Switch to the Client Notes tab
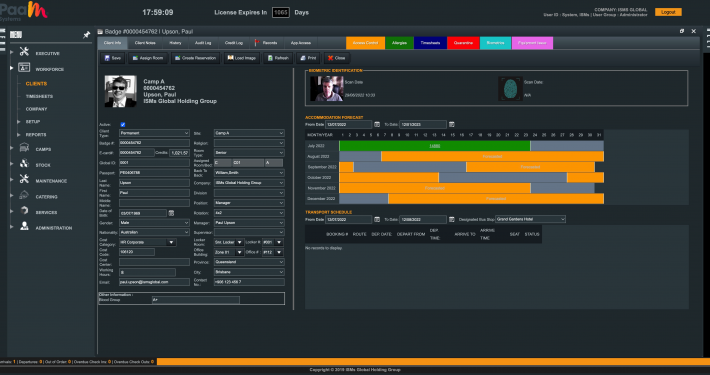 click(x=145, y=43)
